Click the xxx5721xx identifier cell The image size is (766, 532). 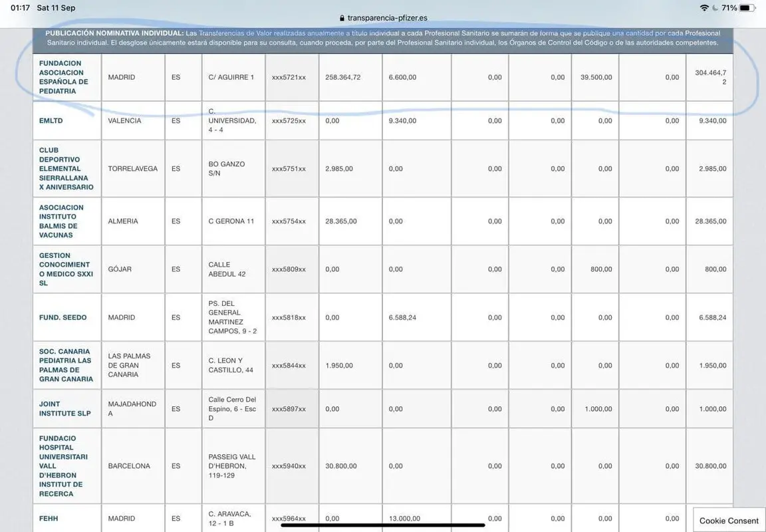pyautogui.click(x=292, y=77)
